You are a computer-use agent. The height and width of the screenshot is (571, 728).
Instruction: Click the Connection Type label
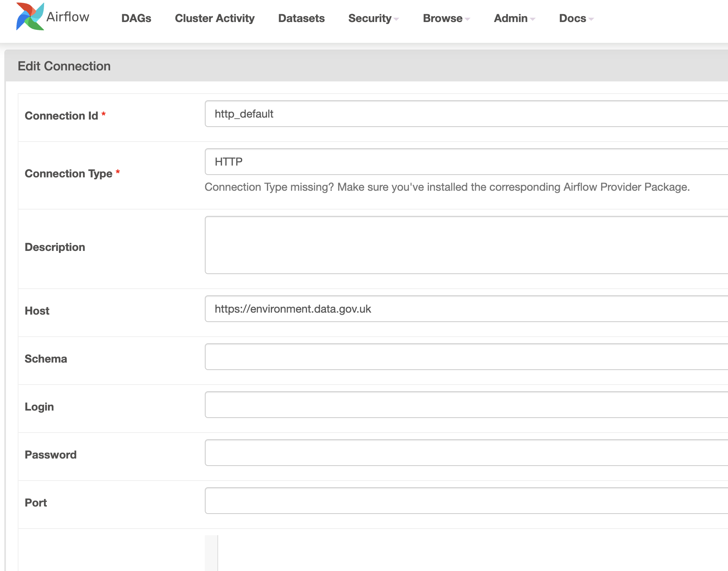(x=68, y=173)
